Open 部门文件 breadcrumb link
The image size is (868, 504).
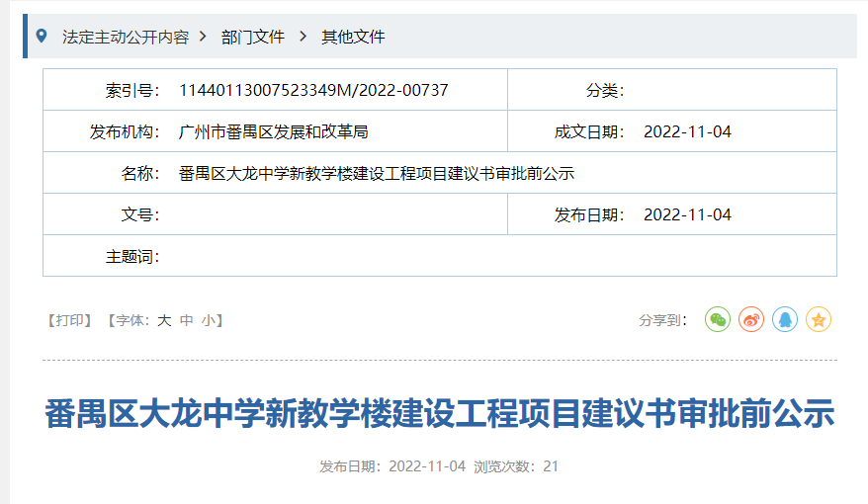point(253,38)
